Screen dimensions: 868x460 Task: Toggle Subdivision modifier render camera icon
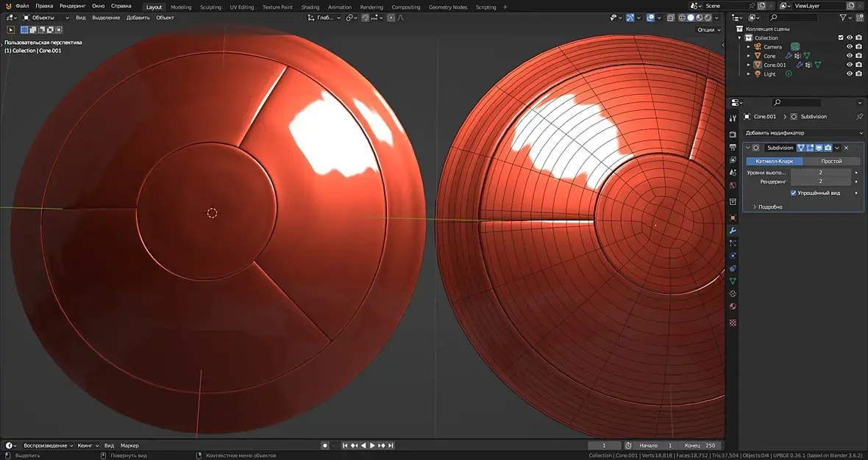828,148
